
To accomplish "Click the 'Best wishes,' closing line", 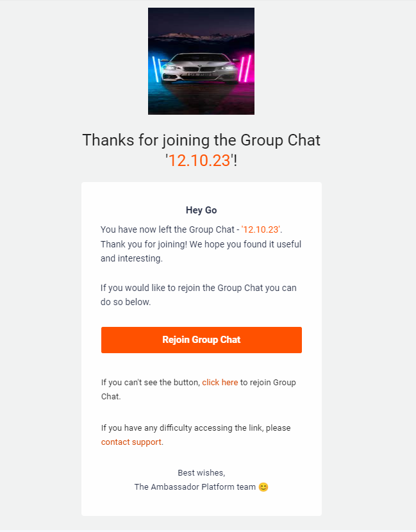I will click(x=201, y=472).
